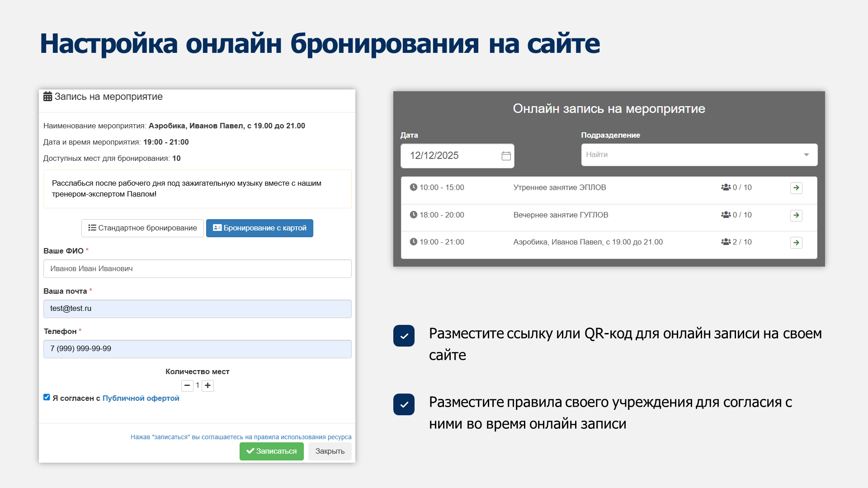Open the 10:00 - 15:00 event arrow button
This screenshot has height=488, width=868.
coord(796,188)
